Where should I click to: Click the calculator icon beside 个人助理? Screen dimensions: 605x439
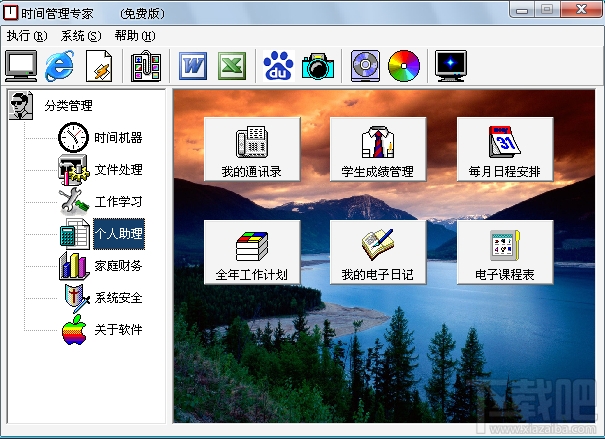point(75,234)
